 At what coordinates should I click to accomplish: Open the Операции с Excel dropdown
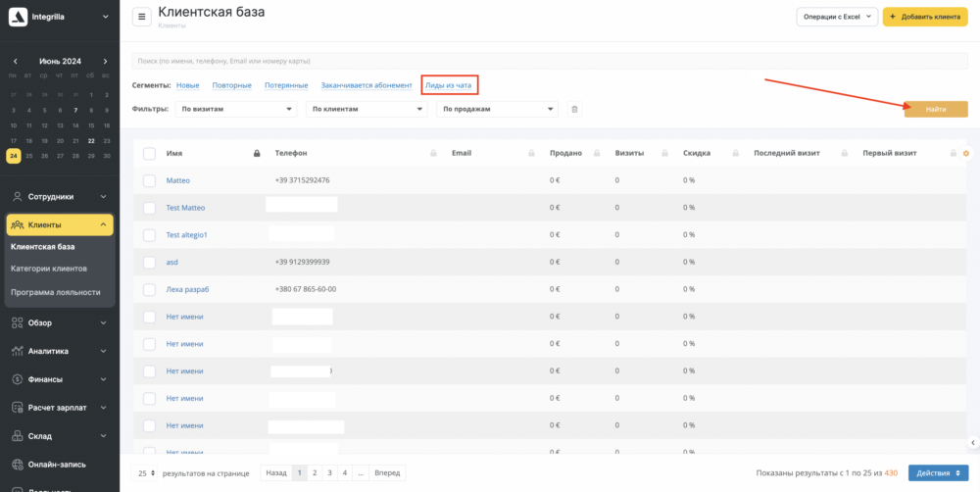tap(837, 17)
